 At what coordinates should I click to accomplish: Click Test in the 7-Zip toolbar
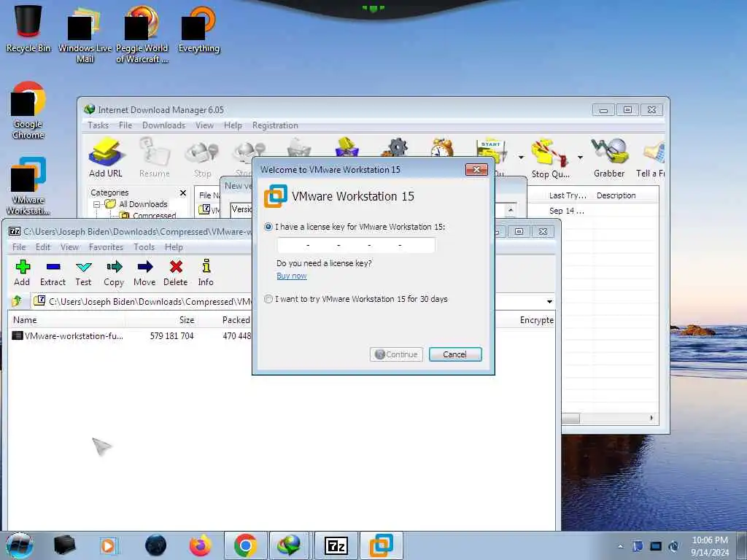coord(83,273)
